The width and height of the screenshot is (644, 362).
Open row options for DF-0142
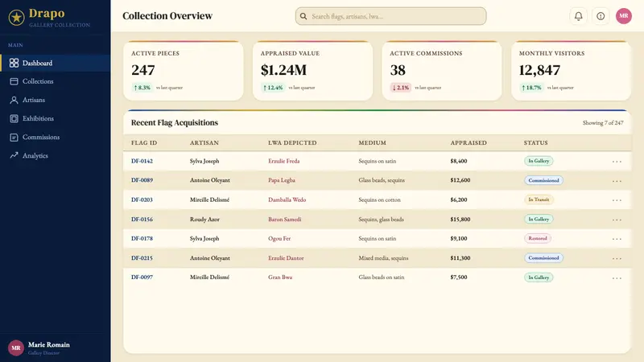click(617, 162)
